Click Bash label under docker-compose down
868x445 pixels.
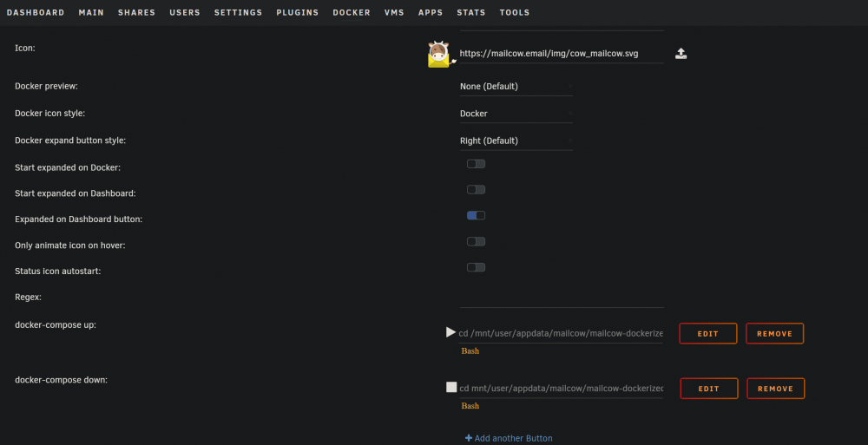[x=470, y=406]
